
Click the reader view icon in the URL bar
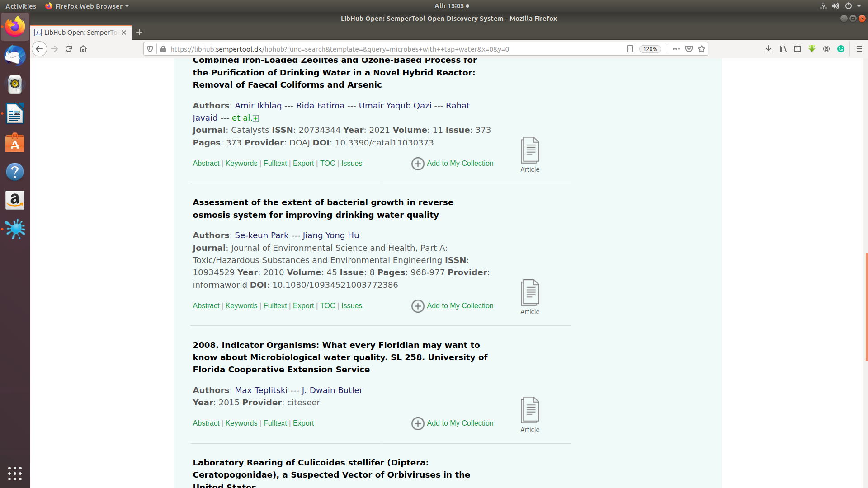[630, 49]
